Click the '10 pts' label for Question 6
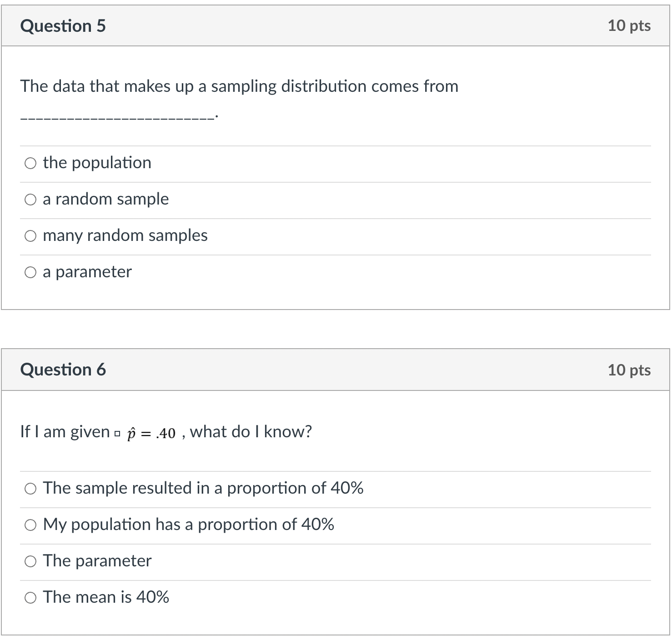Screen dimensions: 672x640 click(x=629, y=370)
